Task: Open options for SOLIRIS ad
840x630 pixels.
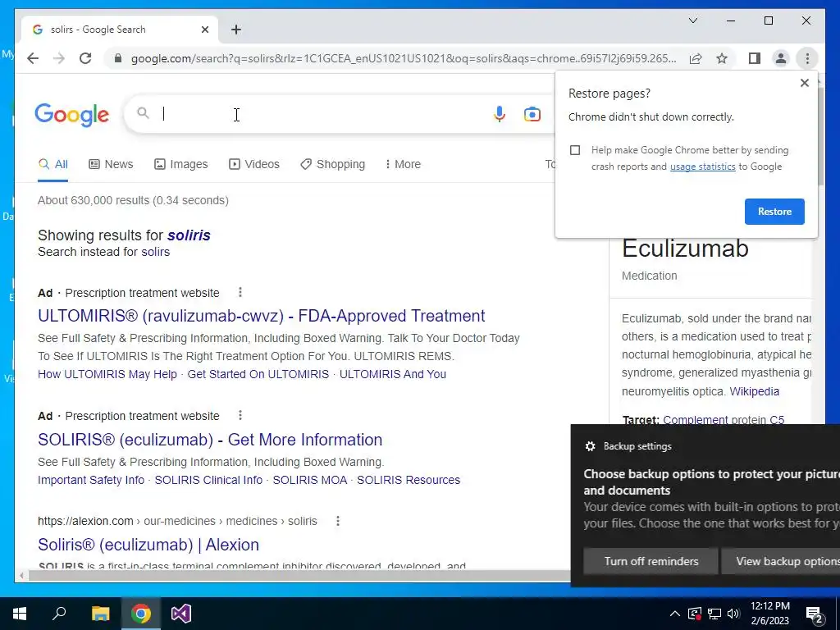Action: 240,416
